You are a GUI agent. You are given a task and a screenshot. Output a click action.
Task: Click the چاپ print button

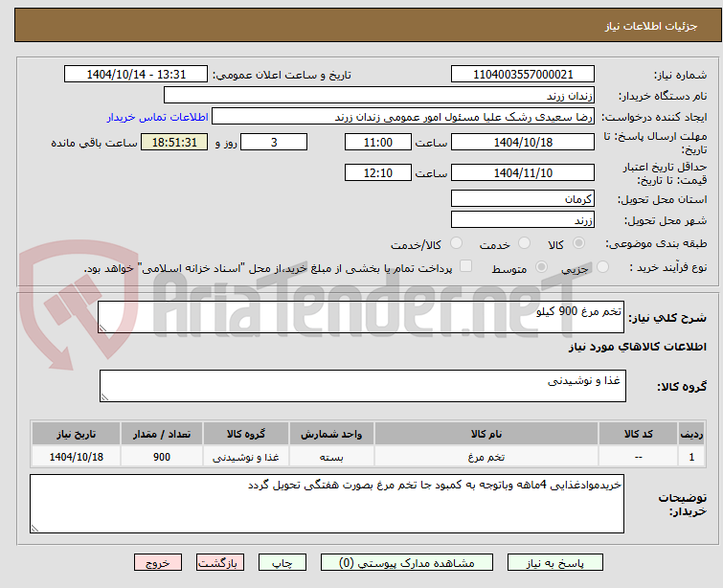(282, 563)
